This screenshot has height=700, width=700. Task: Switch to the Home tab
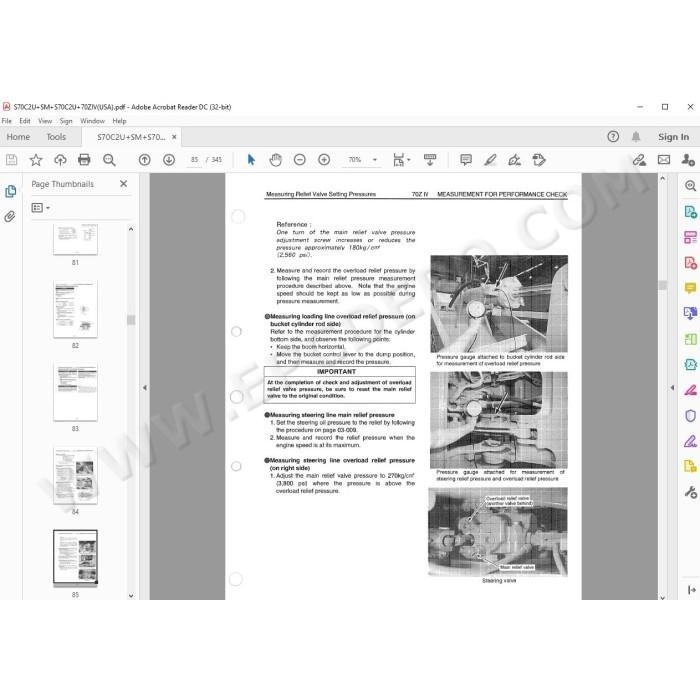point(18,137)
